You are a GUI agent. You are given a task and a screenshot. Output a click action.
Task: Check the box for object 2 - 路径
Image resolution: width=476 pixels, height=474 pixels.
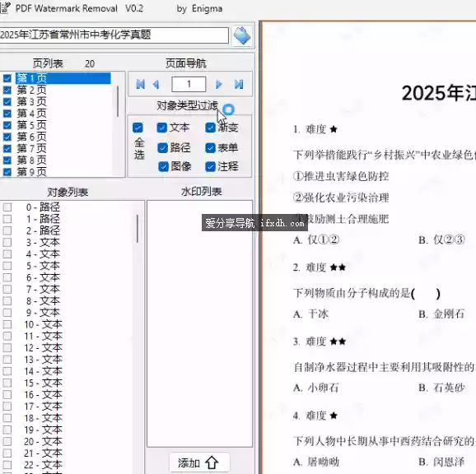click(x=7, y=230)
